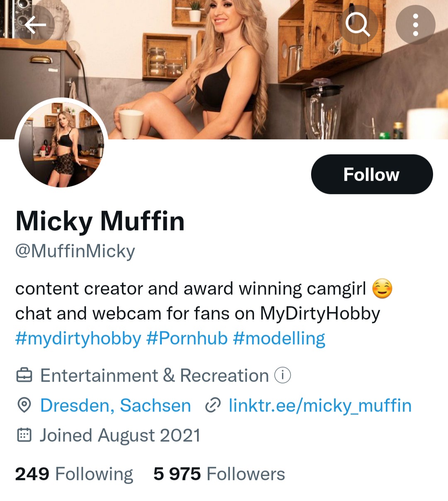448x501 pixels.
Task: Tap the location pin icon
Action: tap(24, 405)
